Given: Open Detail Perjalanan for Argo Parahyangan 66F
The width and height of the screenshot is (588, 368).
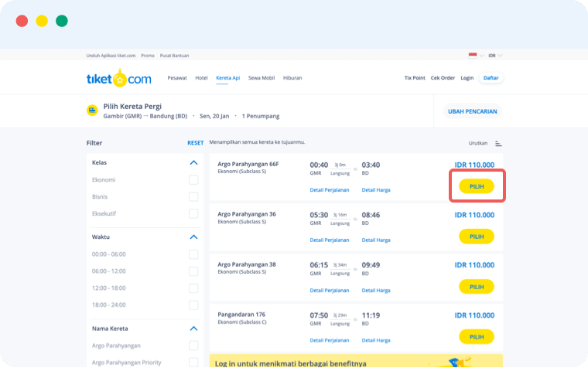Looking at the screenshot, I should (330, 190).
